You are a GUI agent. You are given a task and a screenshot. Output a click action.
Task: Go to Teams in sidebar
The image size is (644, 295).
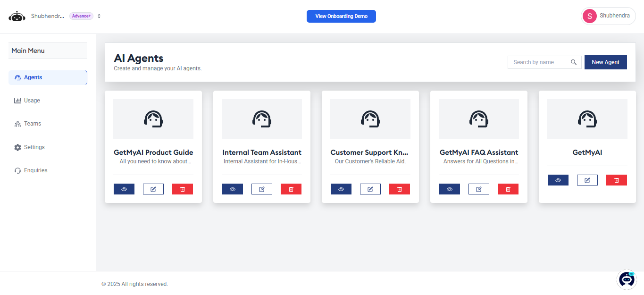click(x=33, y=124)
